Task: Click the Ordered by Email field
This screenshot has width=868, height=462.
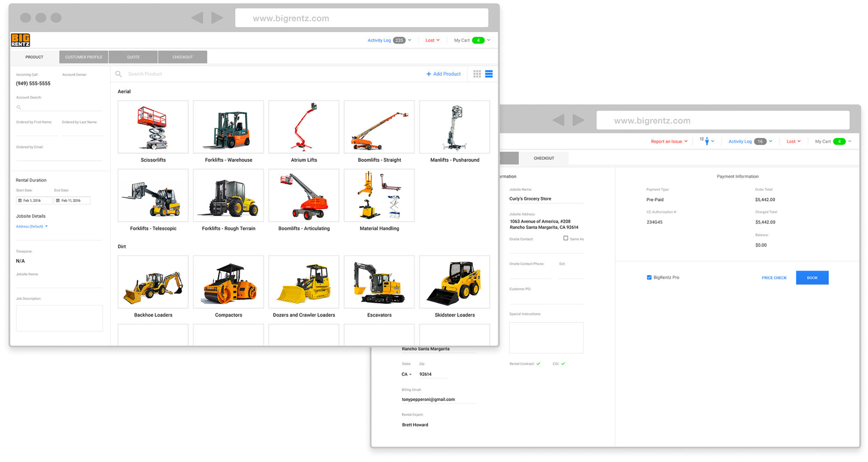Action: (59, 156)
